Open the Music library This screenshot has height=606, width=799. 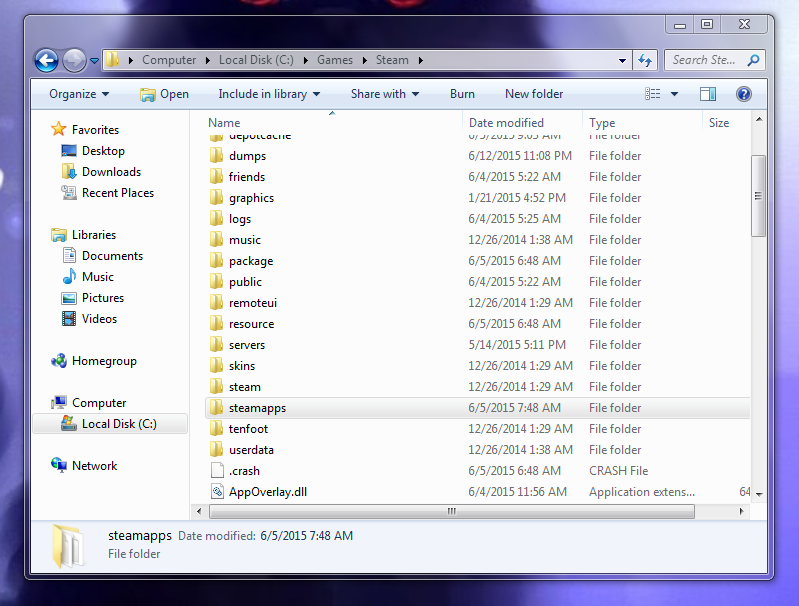(x=98, y=277)
